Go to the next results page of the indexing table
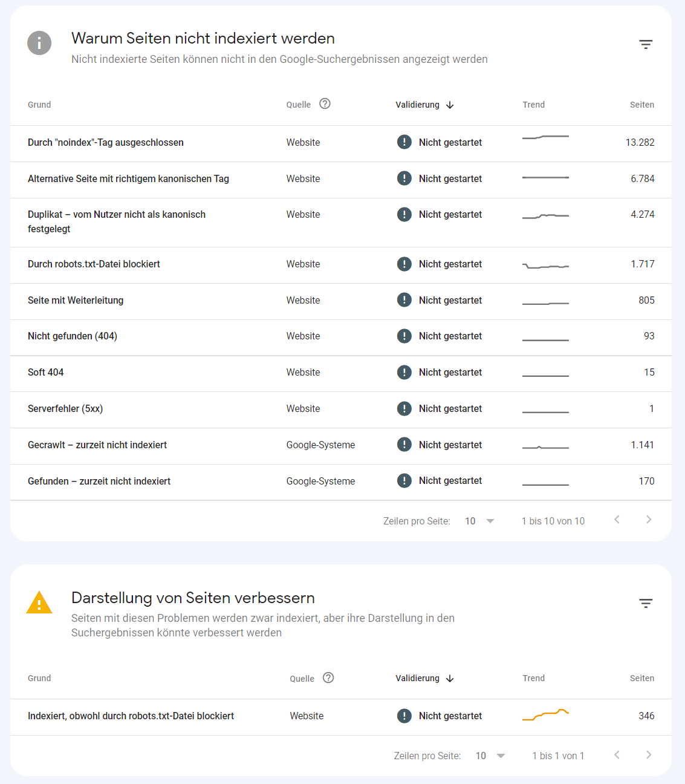Screen dimensions: 685x784 [x=649, y=519]
